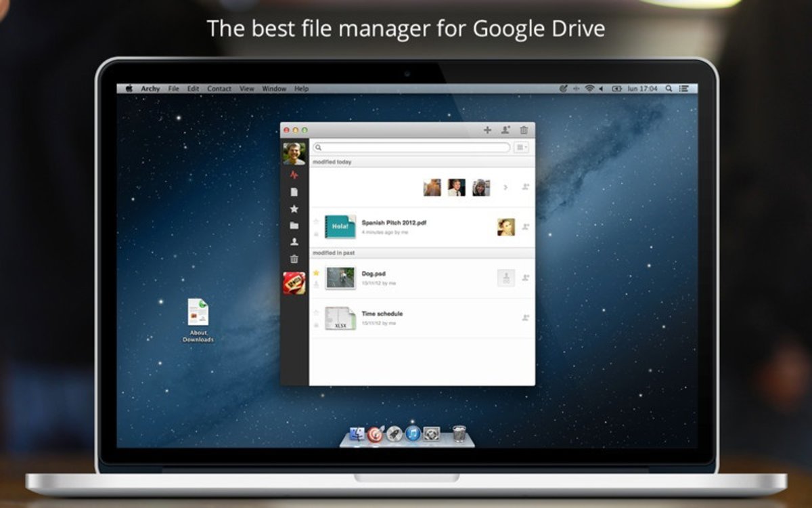Open the activity pulse view in sidebar
The height and width of the screenshot is (508, 812).
point(294,175)
